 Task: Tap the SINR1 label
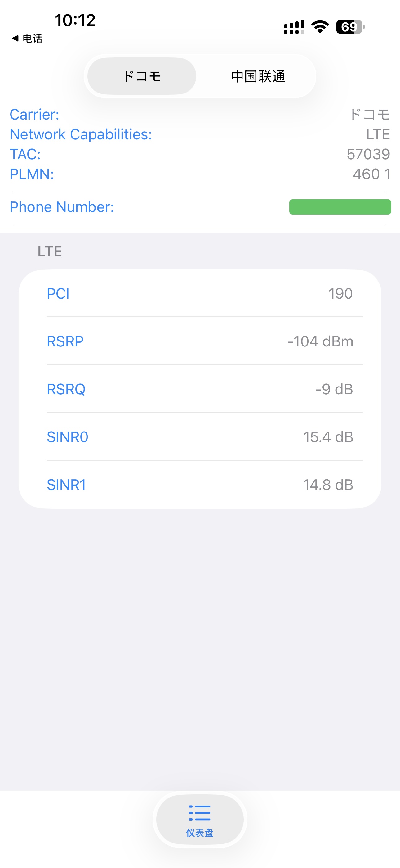click(x=66, y=485)
